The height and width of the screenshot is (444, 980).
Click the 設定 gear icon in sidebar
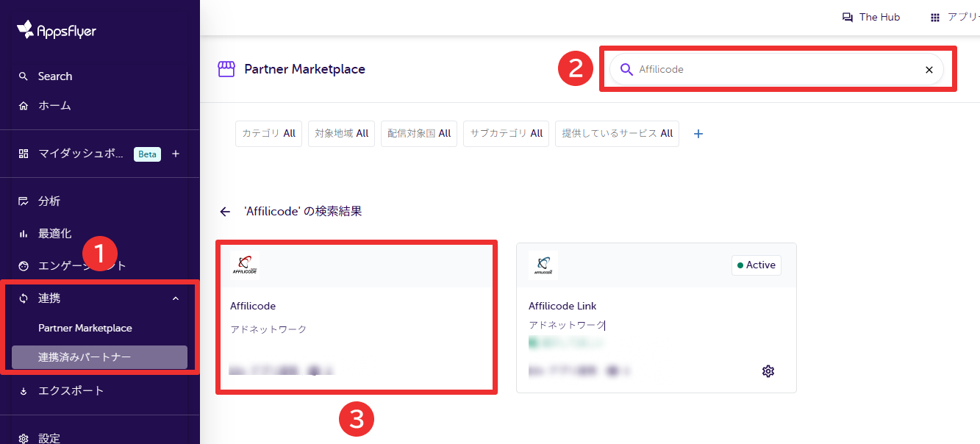click(x=24, y=439)
